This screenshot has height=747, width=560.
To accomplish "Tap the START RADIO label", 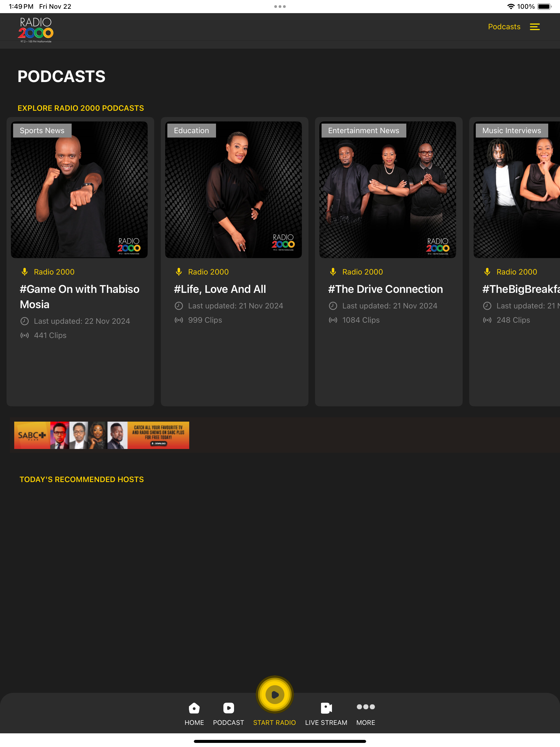I will click(275, 723).
